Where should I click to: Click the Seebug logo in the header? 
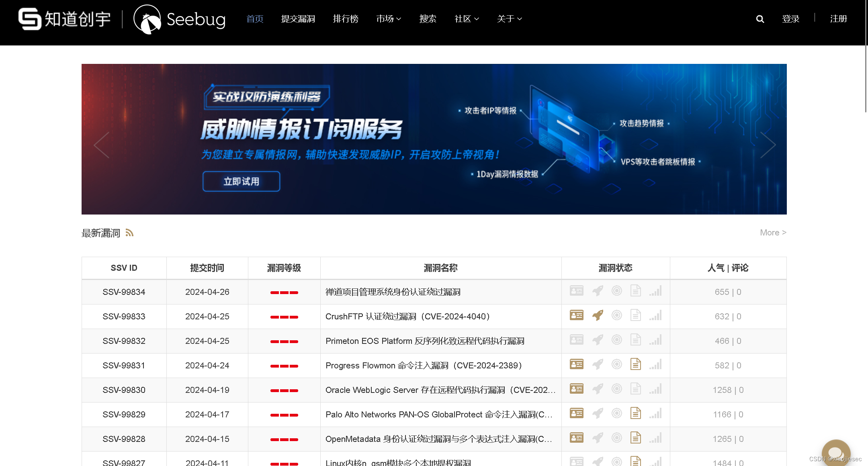pos(180,20)
